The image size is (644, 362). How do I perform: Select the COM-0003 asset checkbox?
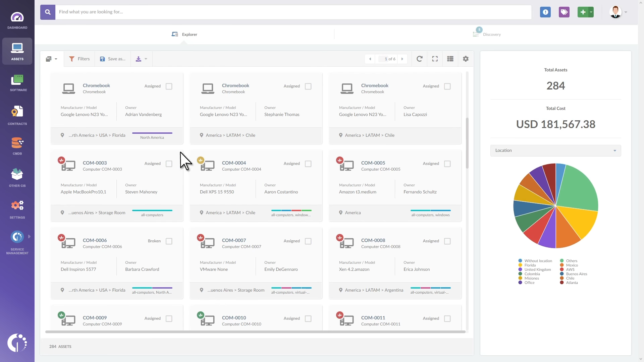click(x=169, y=164)
